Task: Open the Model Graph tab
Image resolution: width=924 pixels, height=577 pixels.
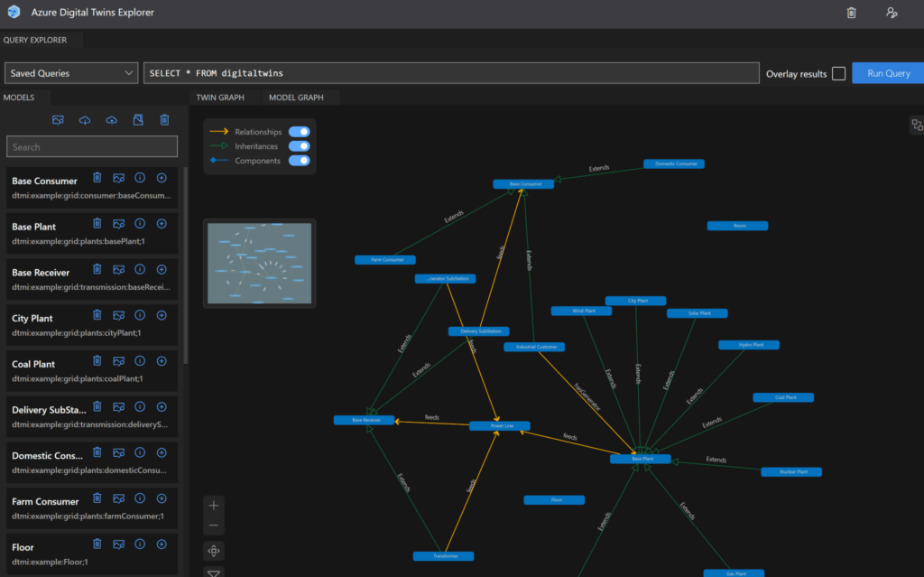Action: pyautogui.click(x=296, y=97)
